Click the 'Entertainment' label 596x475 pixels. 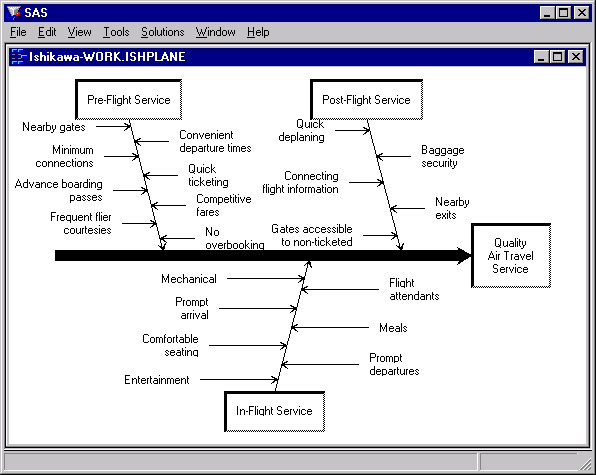[157, 380]
